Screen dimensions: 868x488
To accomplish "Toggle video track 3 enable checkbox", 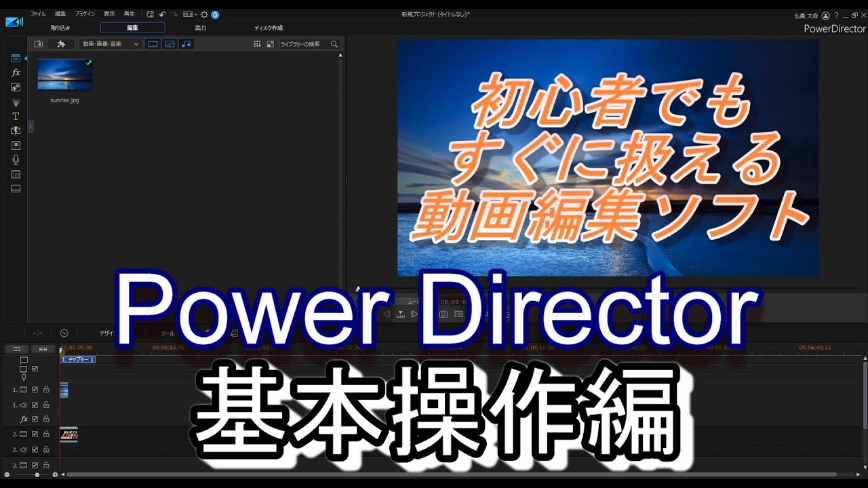I will (x=35, y=465).
